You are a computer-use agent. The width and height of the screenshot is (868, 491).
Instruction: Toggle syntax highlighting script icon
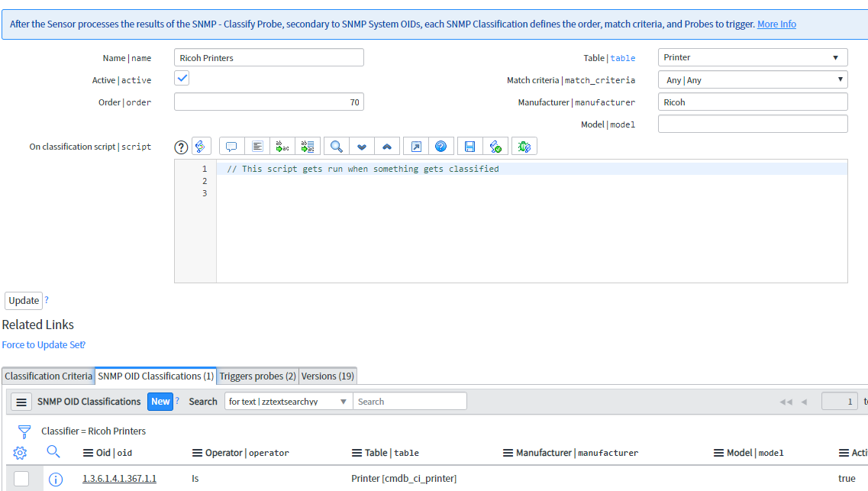pyautogui.click(x=200, y=147)
